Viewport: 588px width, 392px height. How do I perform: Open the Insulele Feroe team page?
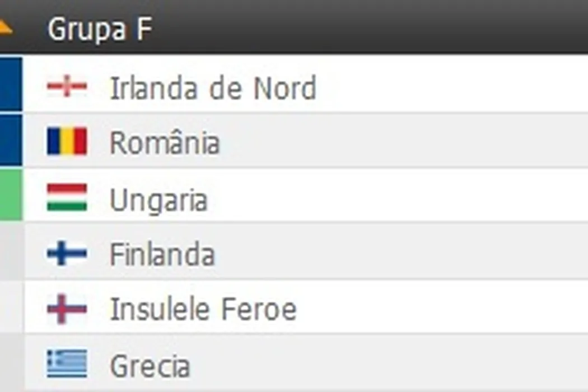[x=203, y=310]
